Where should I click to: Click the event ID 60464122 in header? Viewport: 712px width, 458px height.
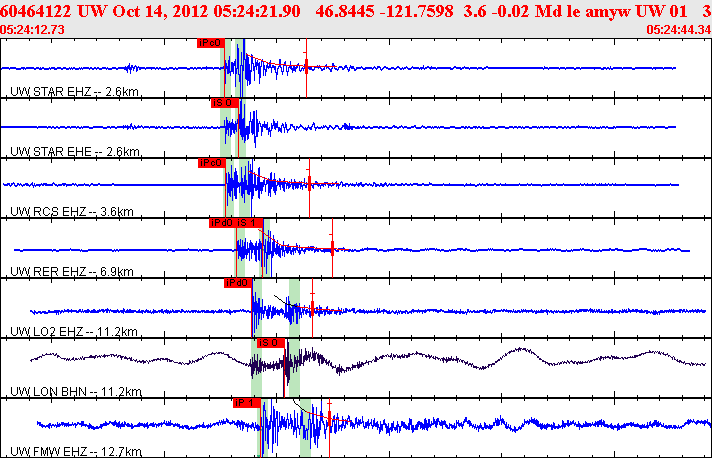click(36, 11)
